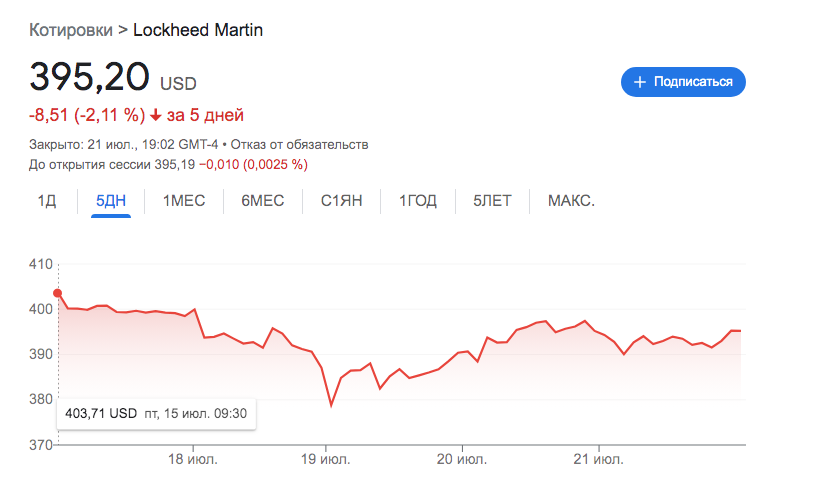Show the 5ЛЕТ chart view

click(x=492, y=201)
